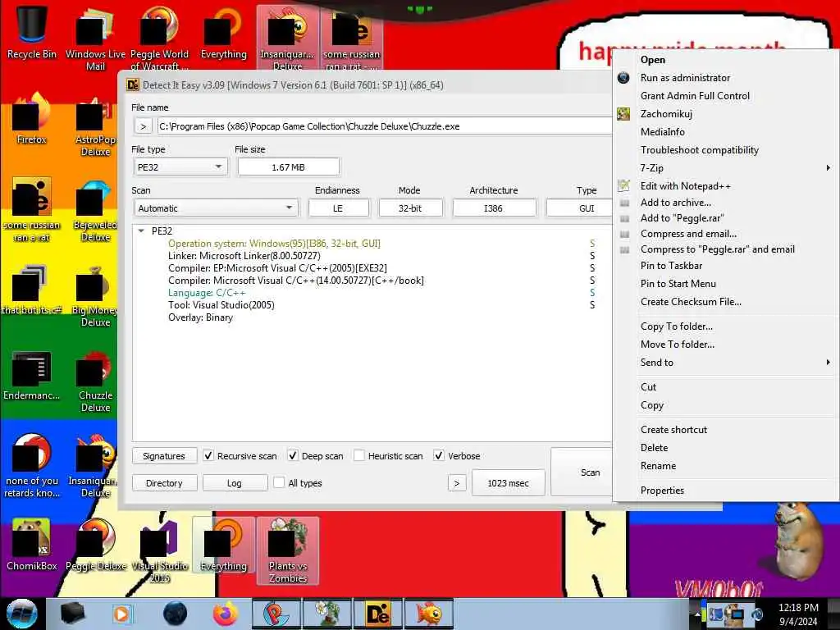Click the I386 architecture field
This screenshot has width=840, height=630.
[x=493, y=208]
